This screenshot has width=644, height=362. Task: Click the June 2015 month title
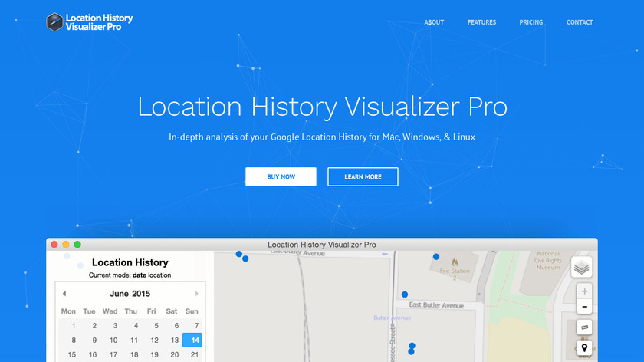click(130, 294)
